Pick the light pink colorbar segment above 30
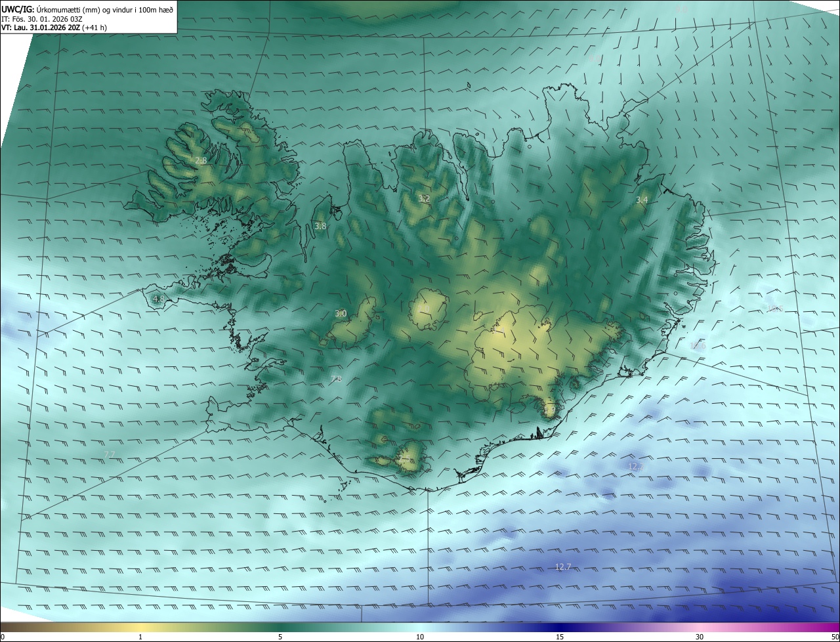840x642 pixels. [x=700, y=627]
